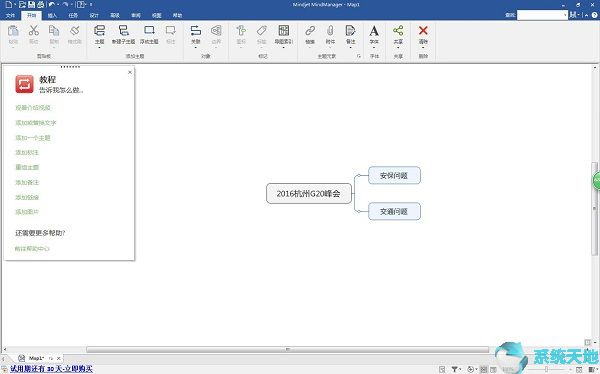Open the 添加备注 tutorial link
Screen dimensions: 600x374
(x=27, y=182)
